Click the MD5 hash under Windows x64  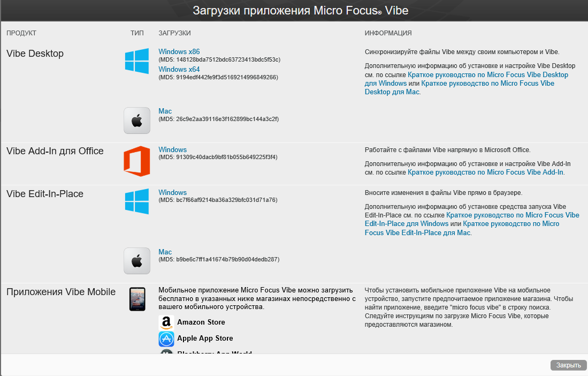coord(218,77)
